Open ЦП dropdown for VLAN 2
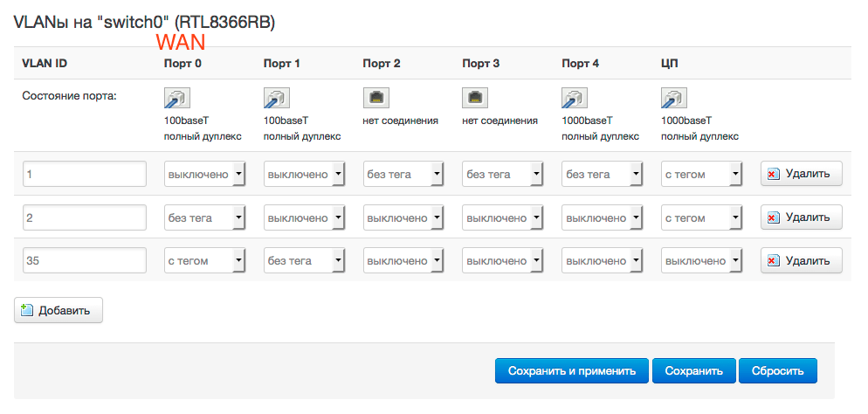The width and height of the screenshot is (868, 414). [702, 217]
